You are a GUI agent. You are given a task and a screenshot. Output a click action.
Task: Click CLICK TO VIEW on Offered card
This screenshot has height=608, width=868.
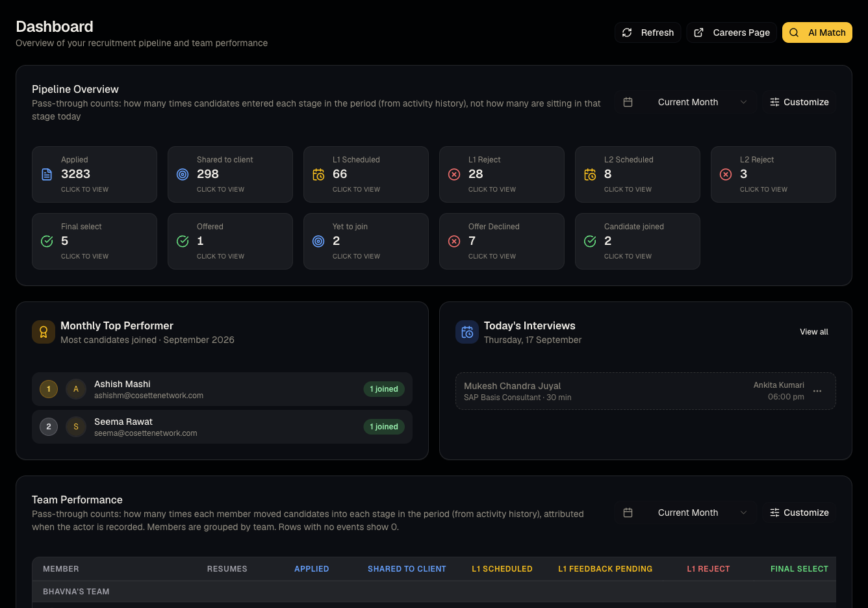220,257
